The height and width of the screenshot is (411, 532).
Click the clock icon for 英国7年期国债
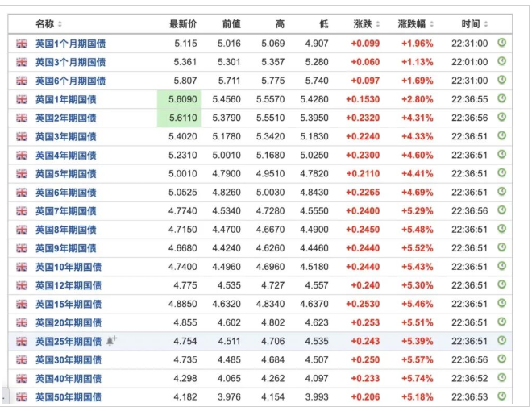[x=501, y=210]
